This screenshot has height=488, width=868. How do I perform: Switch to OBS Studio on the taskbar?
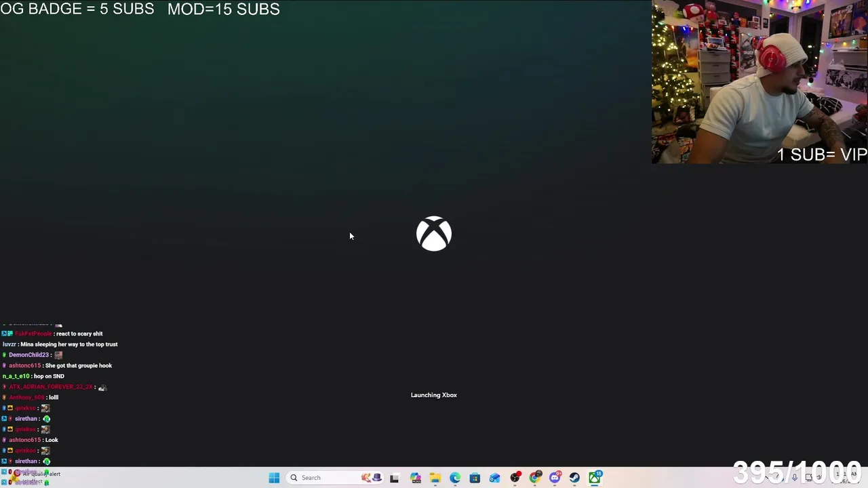coord(515,478)
